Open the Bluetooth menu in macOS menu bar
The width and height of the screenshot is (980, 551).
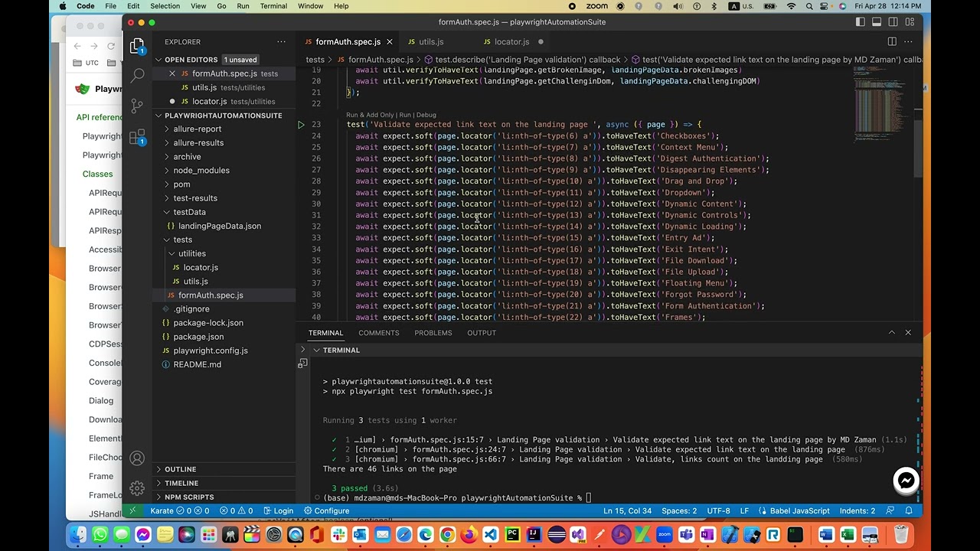tap(714, 6)
